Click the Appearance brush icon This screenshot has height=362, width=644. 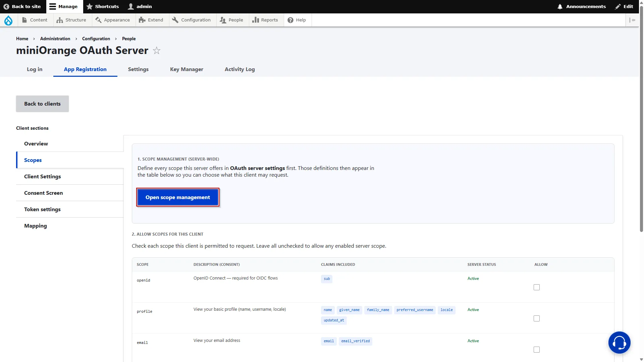(x=98, y=20)
